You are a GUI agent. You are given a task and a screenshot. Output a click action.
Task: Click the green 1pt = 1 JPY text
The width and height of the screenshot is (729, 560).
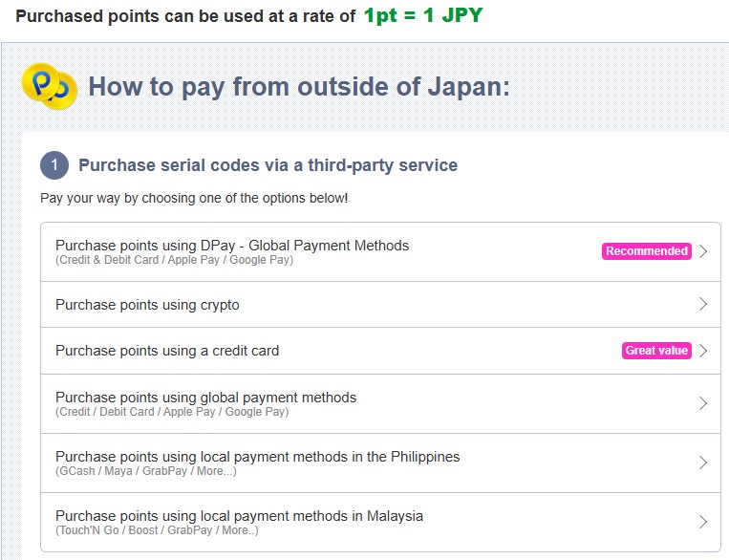(423, 16)
